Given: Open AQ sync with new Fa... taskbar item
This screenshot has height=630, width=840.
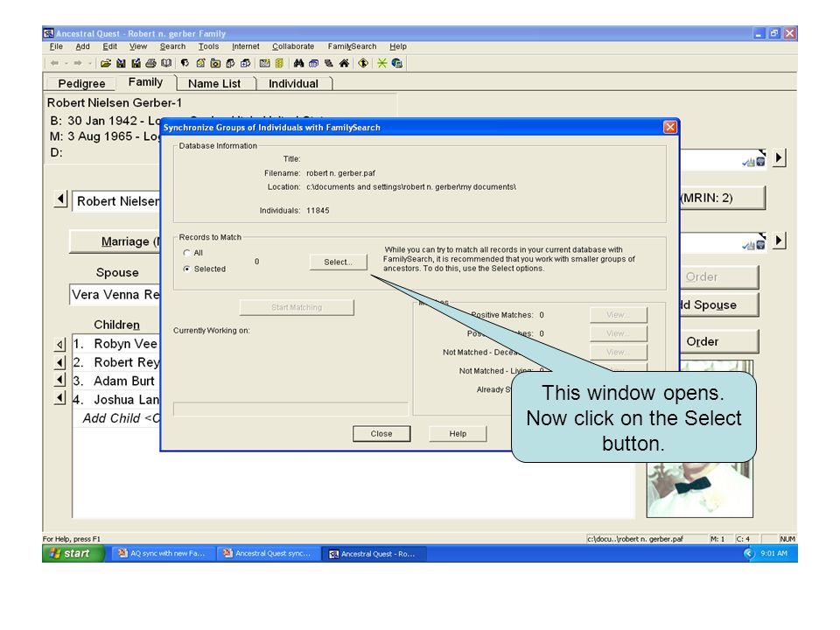Looking at the screenshot, I should pyautogui.click(x=164, y=553).
